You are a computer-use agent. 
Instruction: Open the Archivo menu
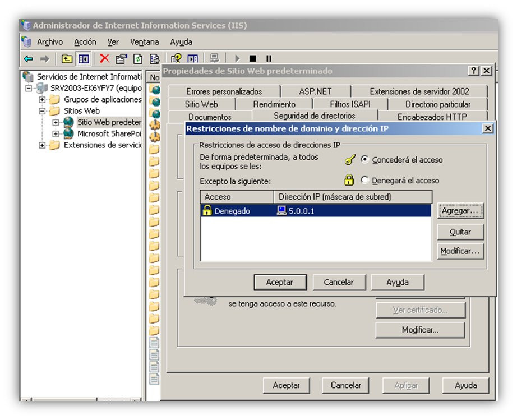(x=50, y=42)
